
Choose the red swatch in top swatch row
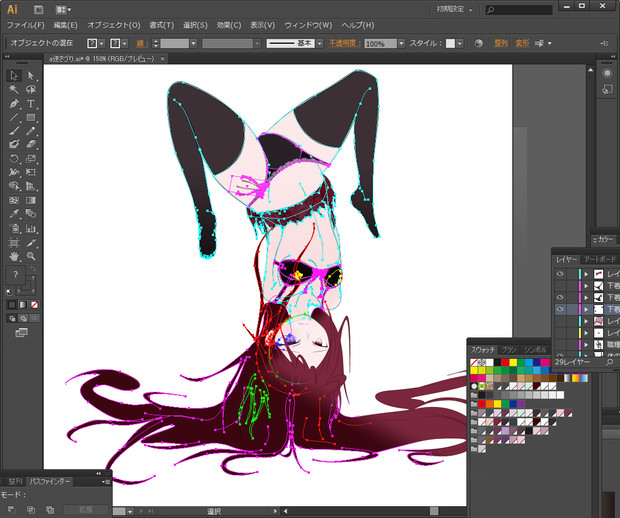click(x=505, y=362)
